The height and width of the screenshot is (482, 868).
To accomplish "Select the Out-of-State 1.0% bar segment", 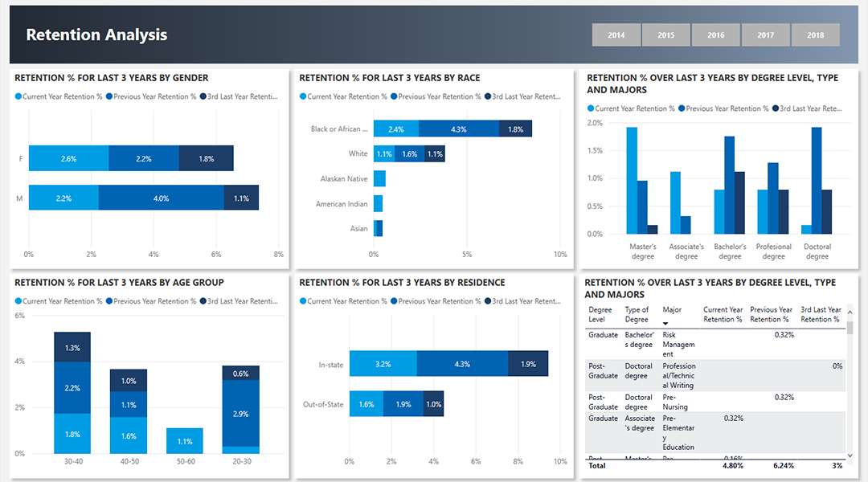I will 433,404.
